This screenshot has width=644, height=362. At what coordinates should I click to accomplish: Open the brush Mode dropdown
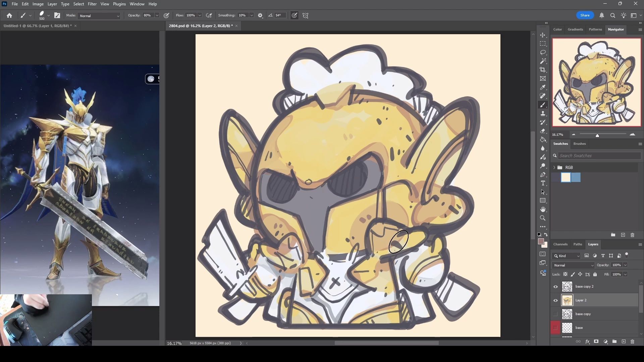[99, 16]
